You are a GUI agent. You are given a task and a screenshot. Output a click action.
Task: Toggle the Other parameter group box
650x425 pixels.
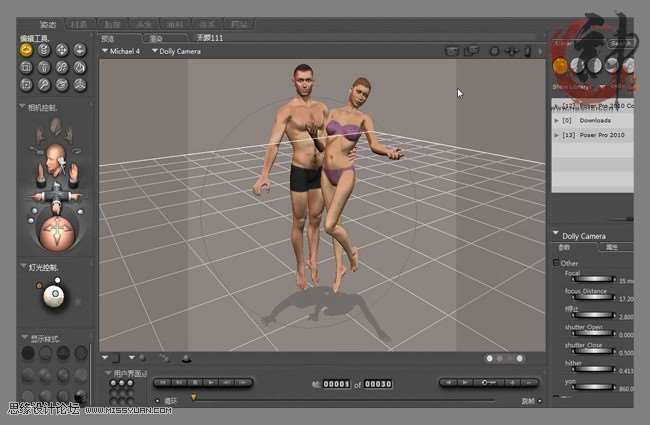(556, 263)
